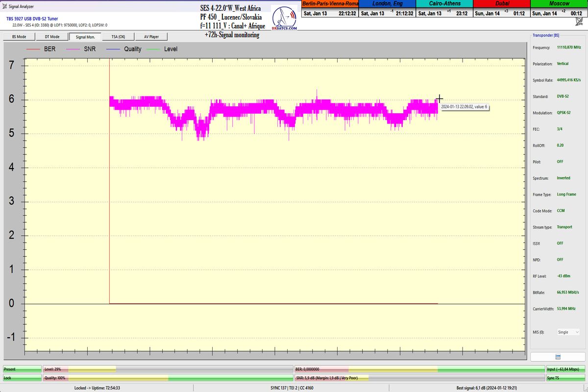Open the TSA (OK) tab

tap(118, 37)
